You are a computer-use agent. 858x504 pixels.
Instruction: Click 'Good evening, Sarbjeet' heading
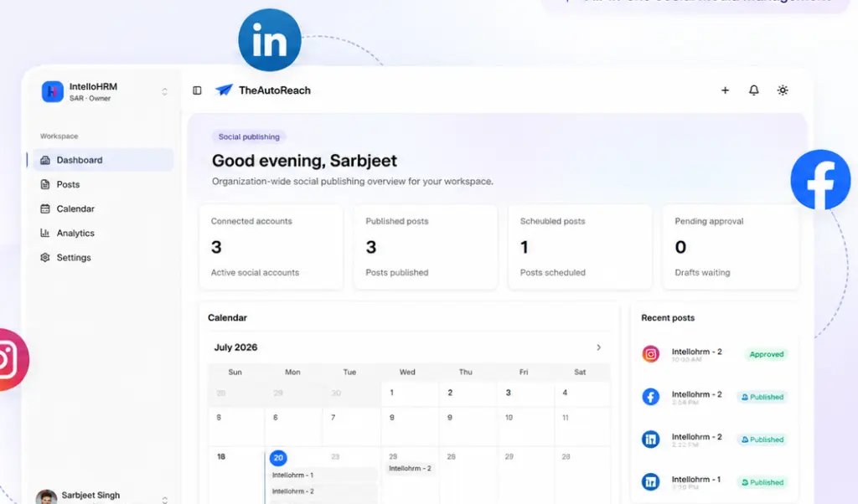click(304, 161)
